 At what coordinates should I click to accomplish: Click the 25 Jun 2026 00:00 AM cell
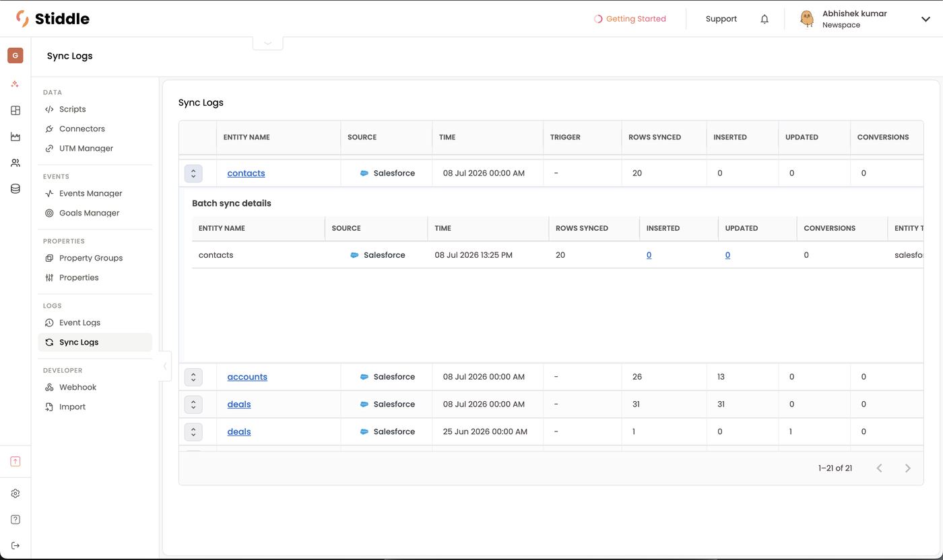[x=485, y=431]
